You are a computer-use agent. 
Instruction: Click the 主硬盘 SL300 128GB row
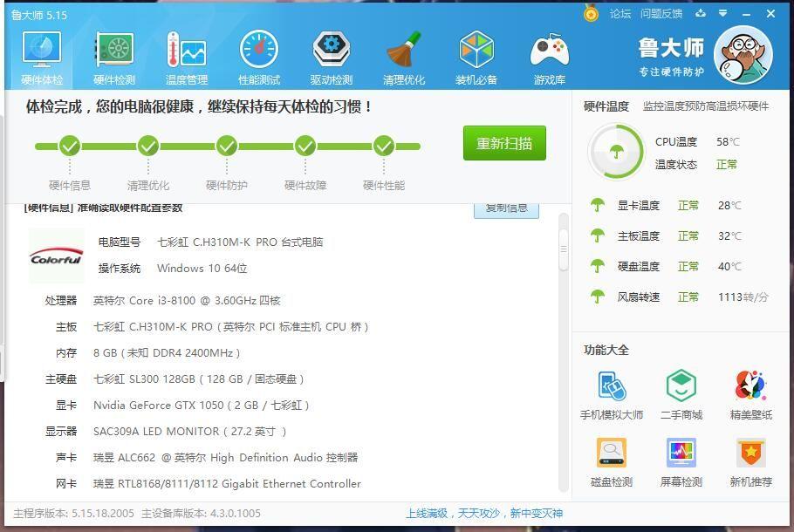click(x=175, y=379)
